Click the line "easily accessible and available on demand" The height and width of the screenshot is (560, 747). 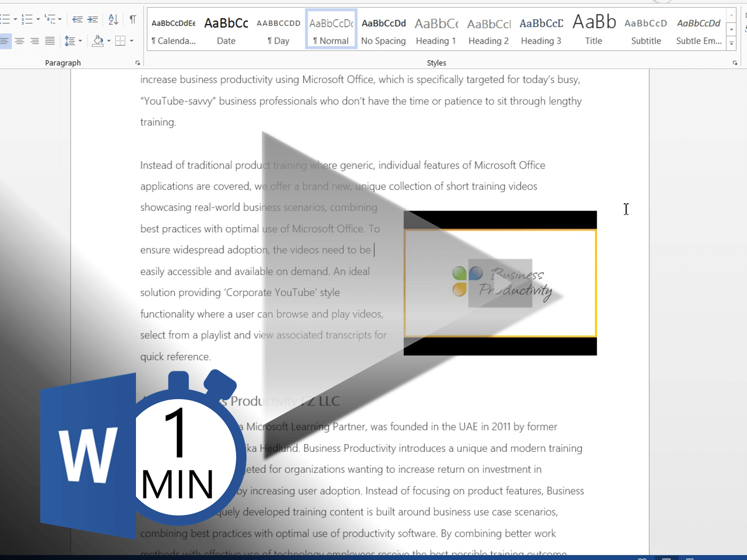(255, 272)
